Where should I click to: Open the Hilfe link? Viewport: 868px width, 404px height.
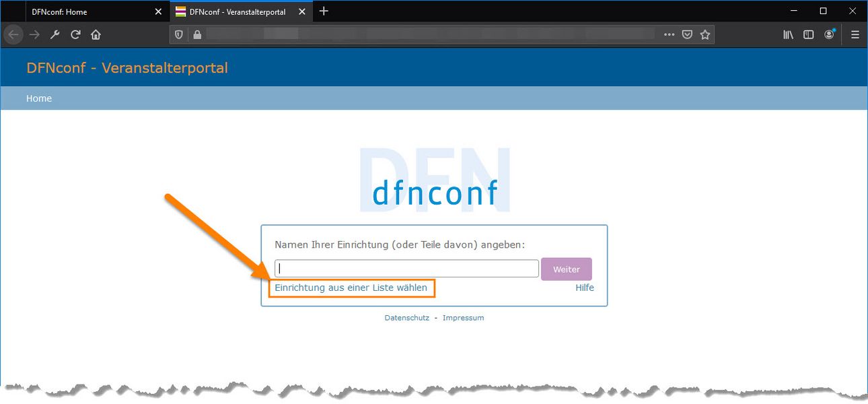[x=585, y=288]
